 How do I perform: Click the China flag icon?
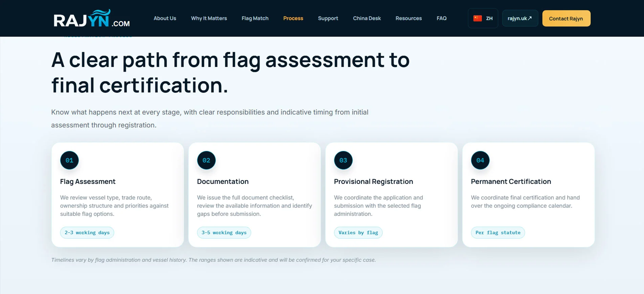pyautogui.click(x=478, y=18)
